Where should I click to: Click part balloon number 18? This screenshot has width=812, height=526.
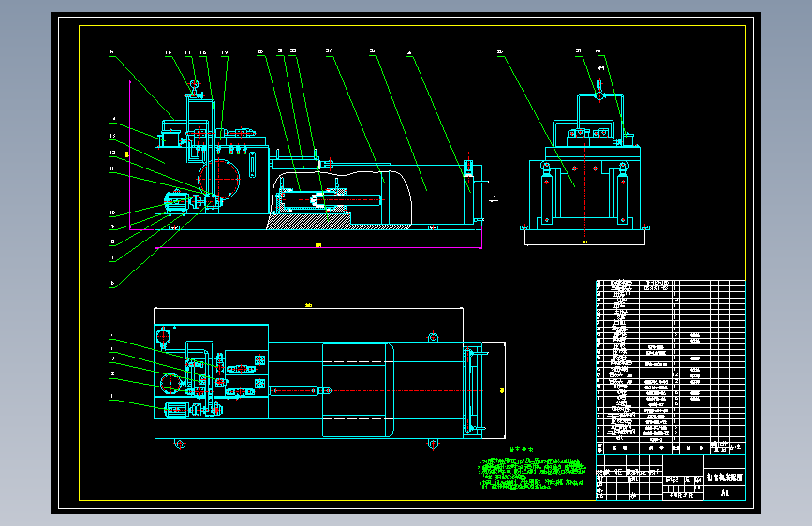coord(203,52)
